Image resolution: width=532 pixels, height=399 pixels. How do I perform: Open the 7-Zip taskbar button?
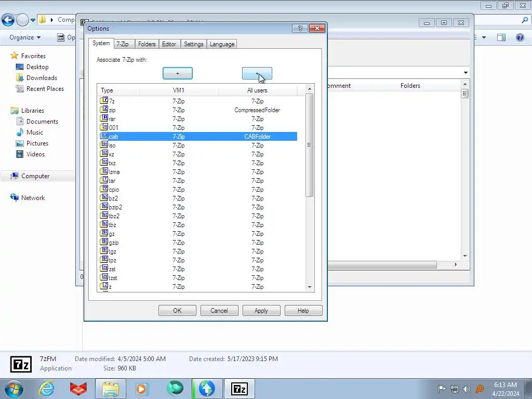(x=240, y=389)
